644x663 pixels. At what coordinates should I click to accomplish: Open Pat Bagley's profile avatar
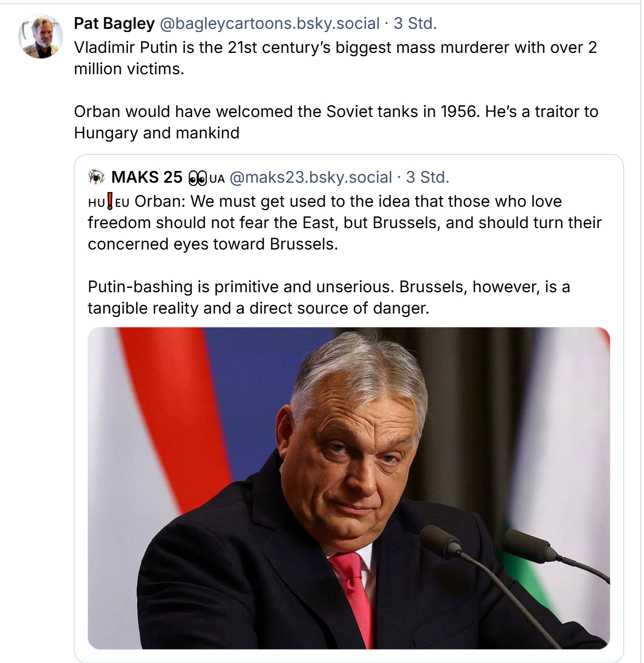[41, 36]
